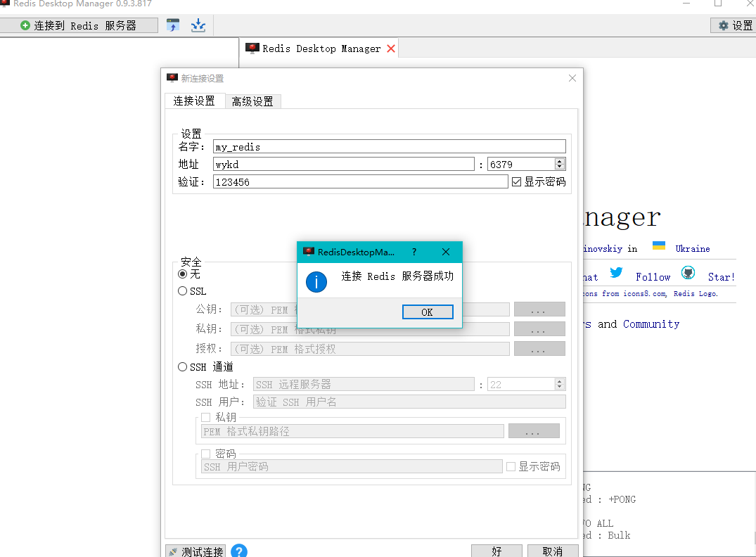This screenshot has height=557, width=756.
Task: Toggle the SSH 密码 checkbox
Action: tap(206, 454)
